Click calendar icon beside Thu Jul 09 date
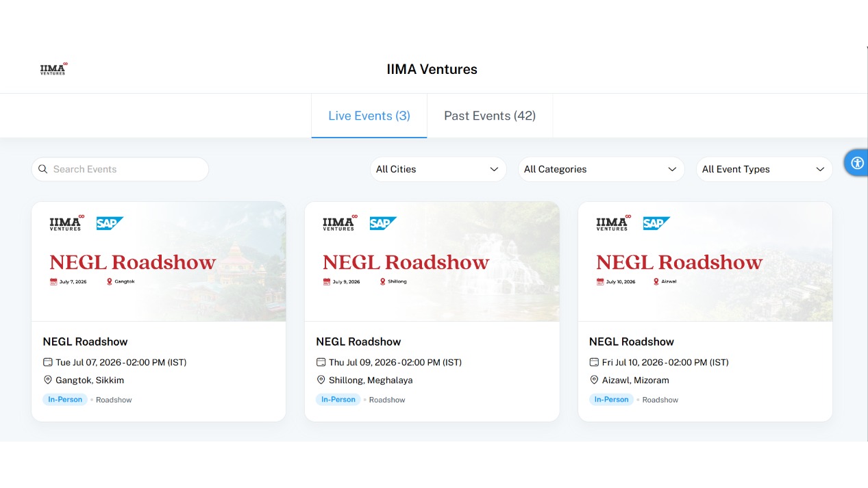Screen dimensions: 868x488 click(321, 362)
